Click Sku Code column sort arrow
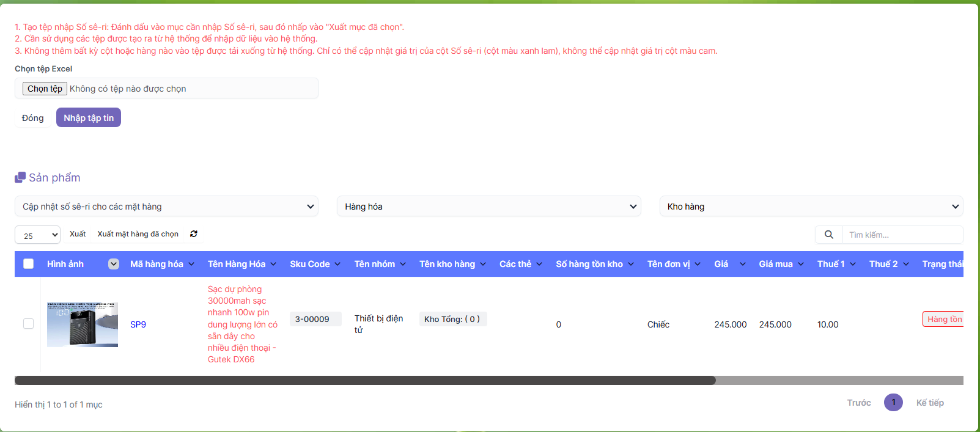Viewport: 980px width, 432px height. [338, 264]
